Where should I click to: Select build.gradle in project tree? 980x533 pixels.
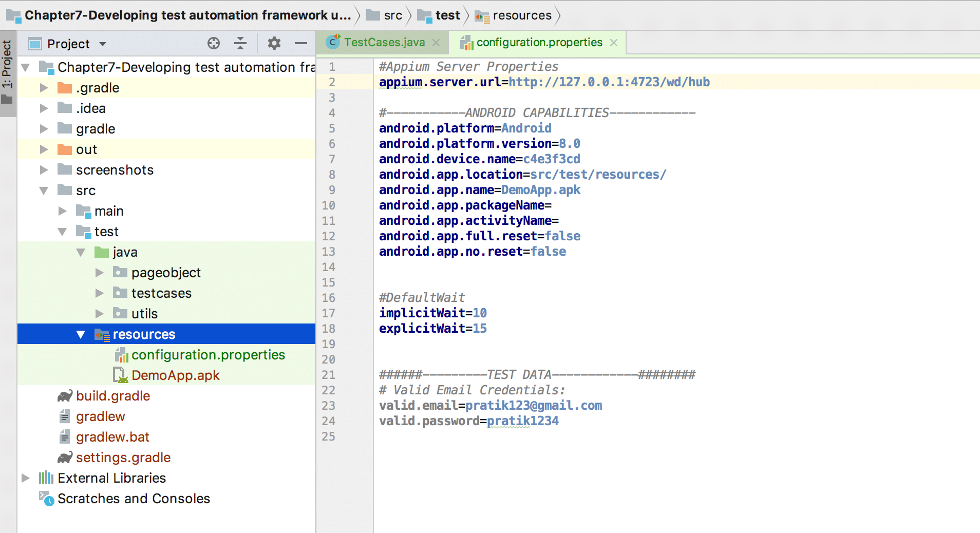point(113,396)
